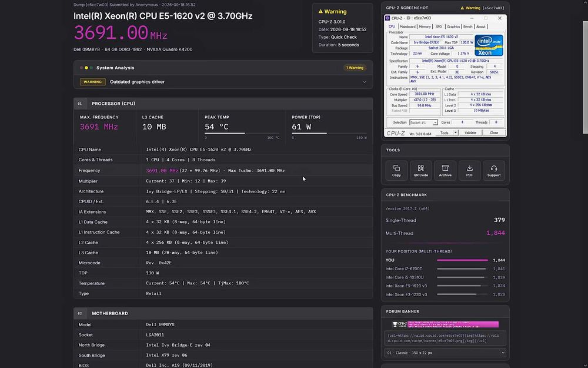
Task: Click the CPUID / Ext. value '6.E.4 | 6.3E'
Action: [161, 201]
